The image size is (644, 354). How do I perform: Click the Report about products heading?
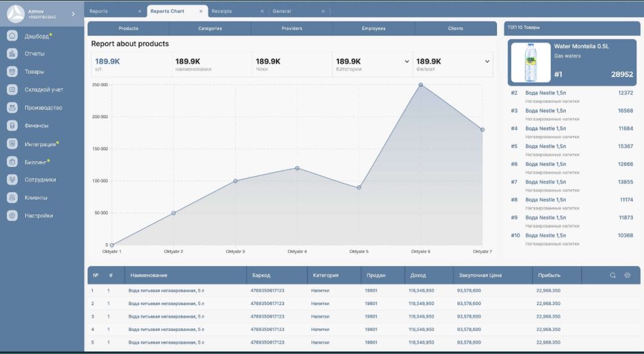point(130,44)
